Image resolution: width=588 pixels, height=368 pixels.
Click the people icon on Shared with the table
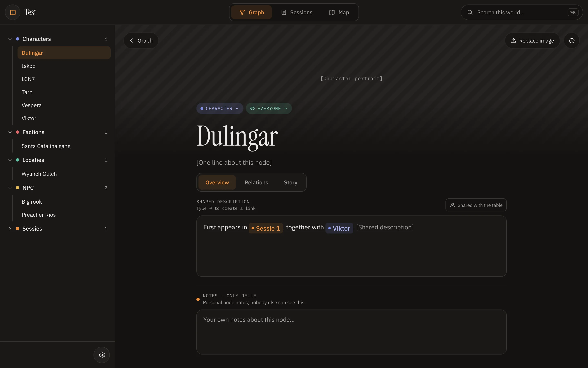[452, 205]
